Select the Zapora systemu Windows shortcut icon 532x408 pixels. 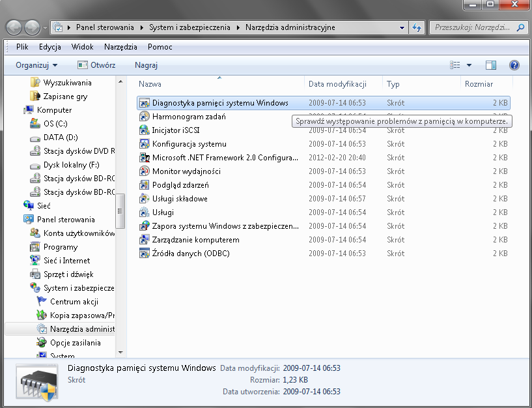(145, 226)
